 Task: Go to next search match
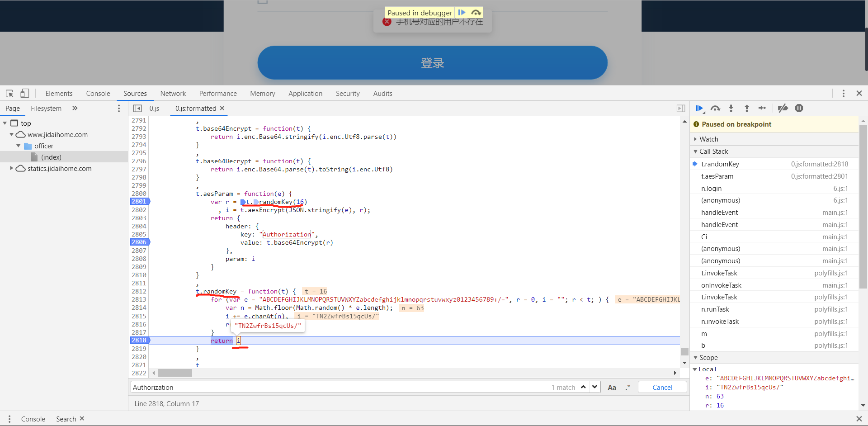pyautogui.click(x=594, y=387)
